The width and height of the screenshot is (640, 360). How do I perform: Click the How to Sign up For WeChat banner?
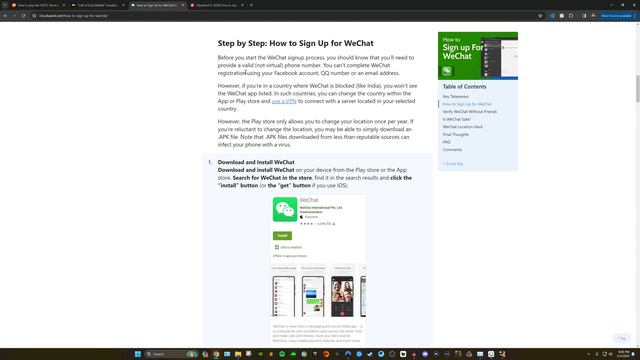tap(478, 56)
